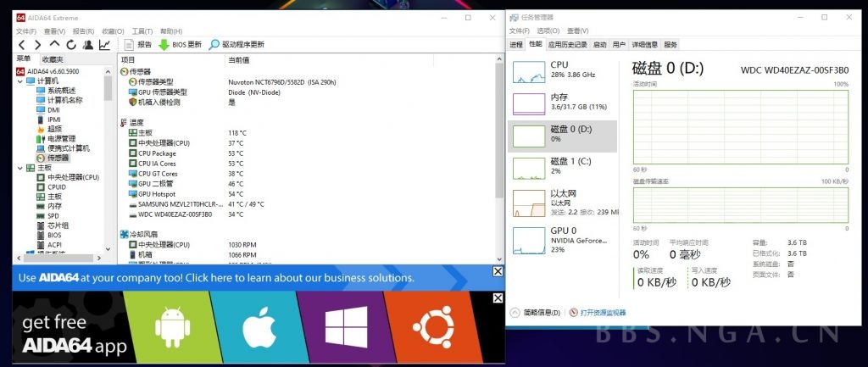Open the 报告(R) menu in AIDA64
This screenshot has width=868, height=367.
point(84,31)
